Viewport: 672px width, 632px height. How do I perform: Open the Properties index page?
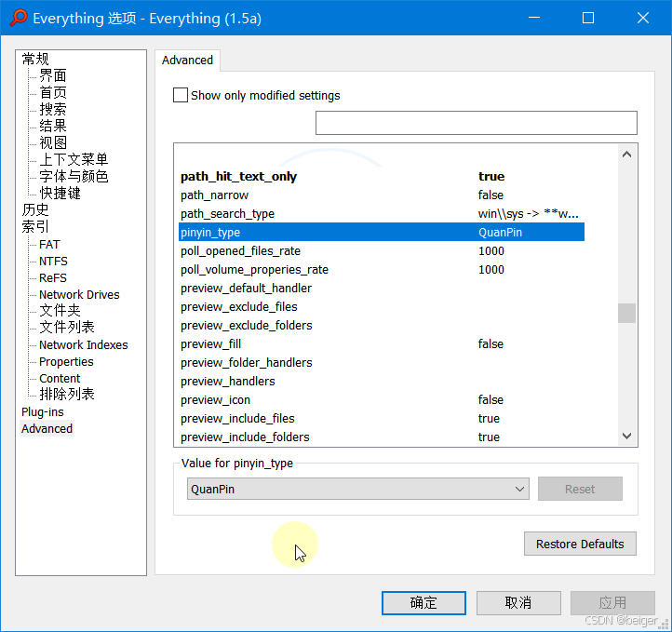[x=66, y=362]
